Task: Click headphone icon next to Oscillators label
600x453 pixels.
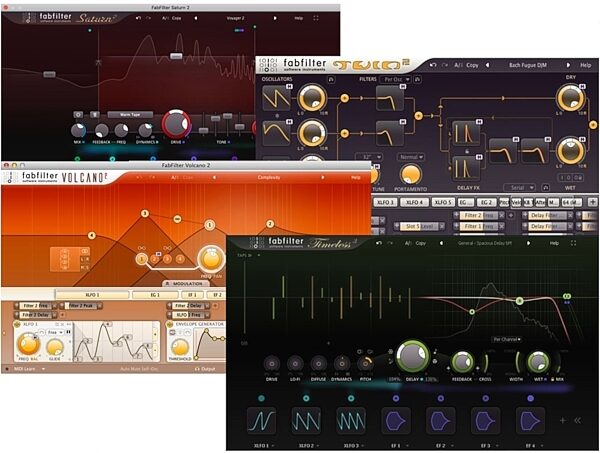Action: (x=331, y=79)
